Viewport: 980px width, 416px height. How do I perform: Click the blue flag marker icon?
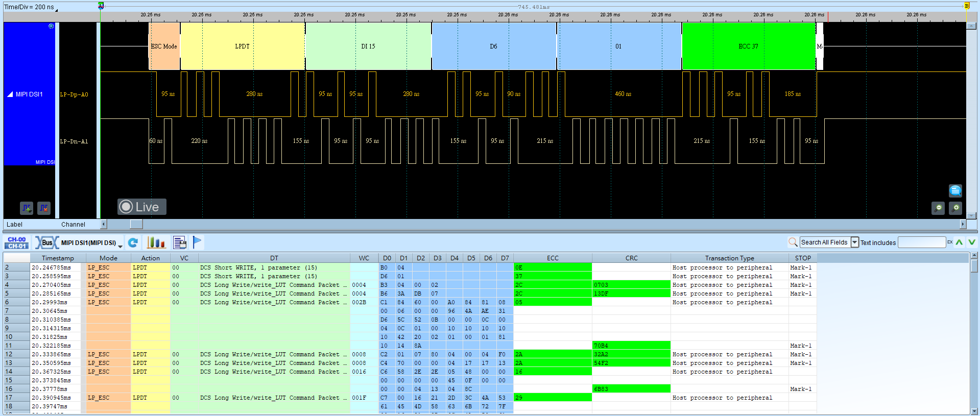[x=197, y=242]
